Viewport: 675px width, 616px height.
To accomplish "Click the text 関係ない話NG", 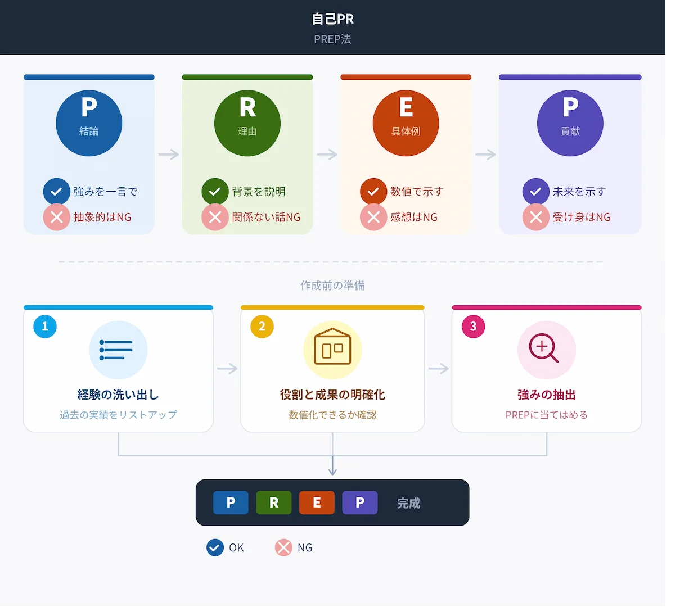I will 266,217.
